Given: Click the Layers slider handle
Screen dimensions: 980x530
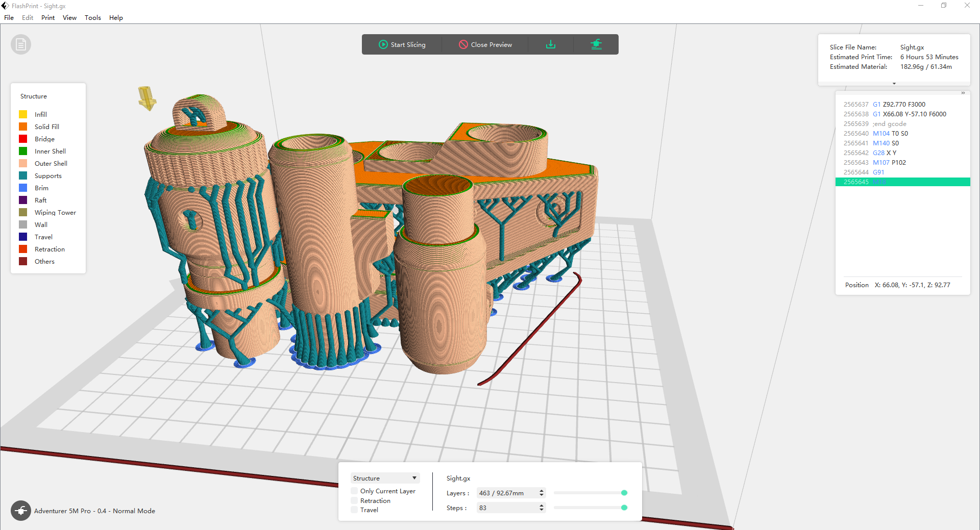Looking at the screenshot, I should click(624, 493).
